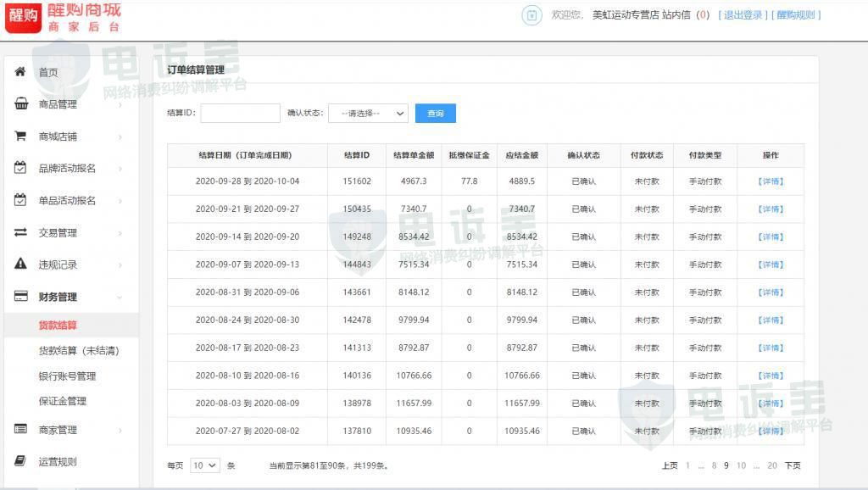Click the 醒购商城 logo
The width and height of the screenshot is (868, 490).
pyautogui.click(x=59, y=19)
